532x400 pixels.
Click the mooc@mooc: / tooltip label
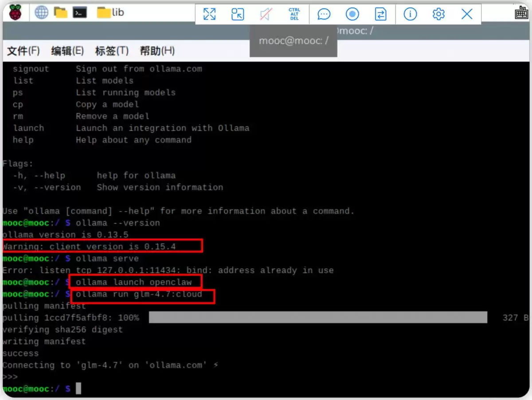(x=293, y=41)
